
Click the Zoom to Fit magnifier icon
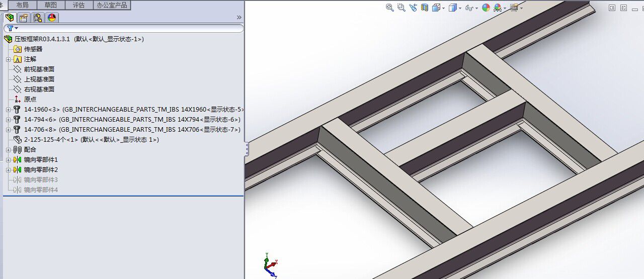click(389, 8)
